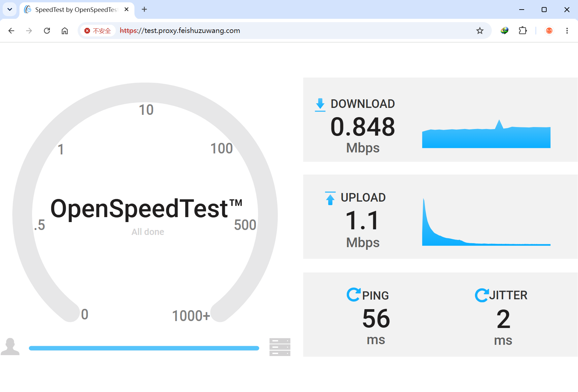Open the extensions puzzle icon

[x=523, y=31]
